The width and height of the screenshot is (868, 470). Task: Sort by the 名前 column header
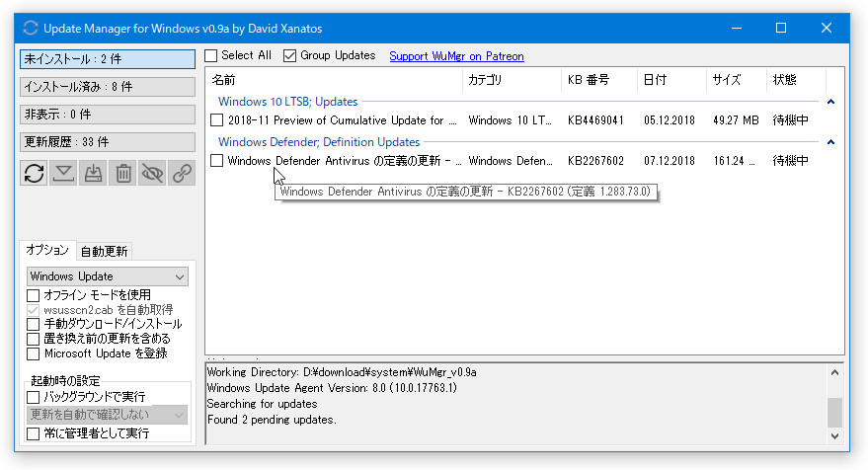pyautogui.click(x=334, y=80)
